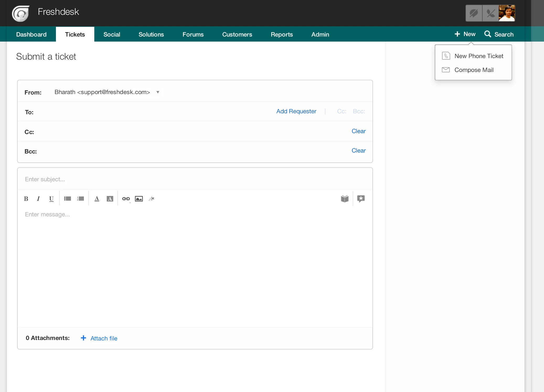Open the Customers tab

(x=237, y=34)
